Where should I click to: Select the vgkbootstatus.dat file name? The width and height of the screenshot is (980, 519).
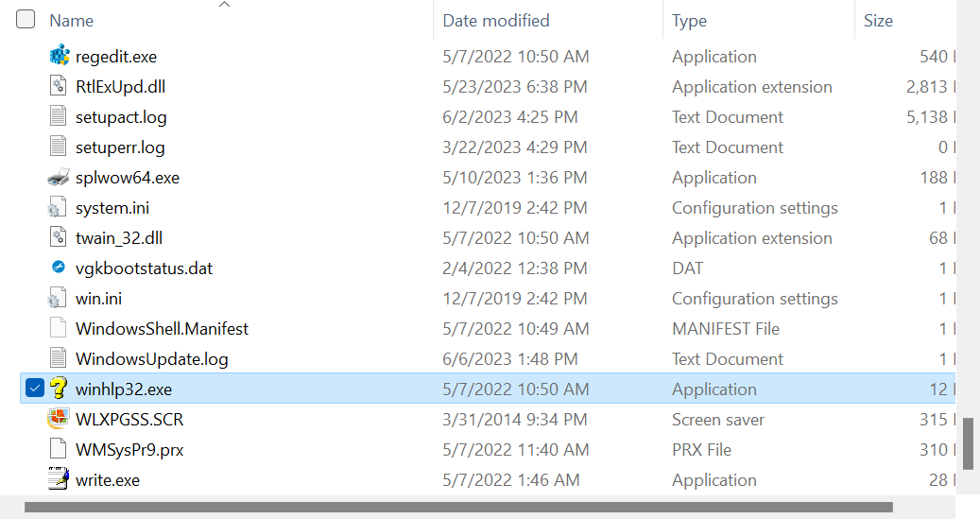tap(145, 268)
